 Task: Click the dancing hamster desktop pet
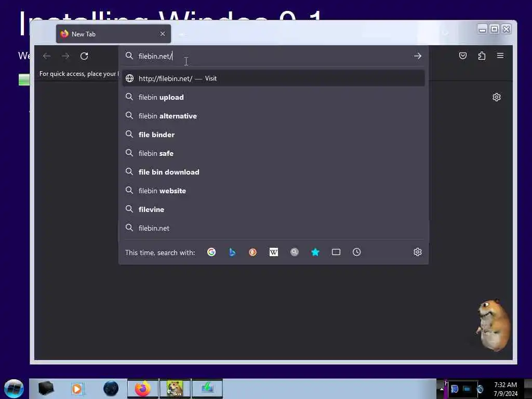(x=494, y=325)
